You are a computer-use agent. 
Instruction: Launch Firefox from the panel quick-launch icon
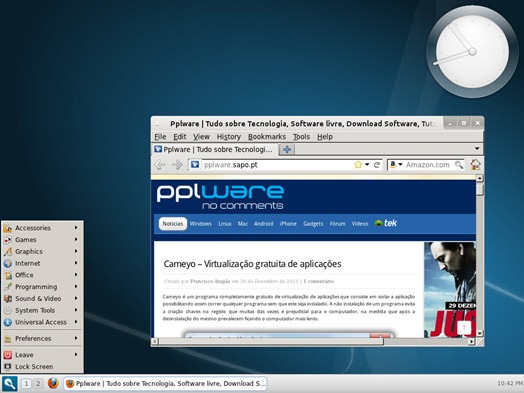pyautogui.click(x=53, y=383)
